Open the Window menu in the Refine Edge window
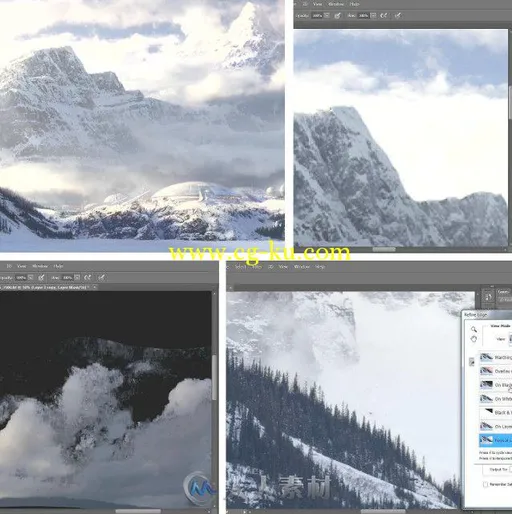The height and width of the screenshot is (514, 512). (302, 267)
